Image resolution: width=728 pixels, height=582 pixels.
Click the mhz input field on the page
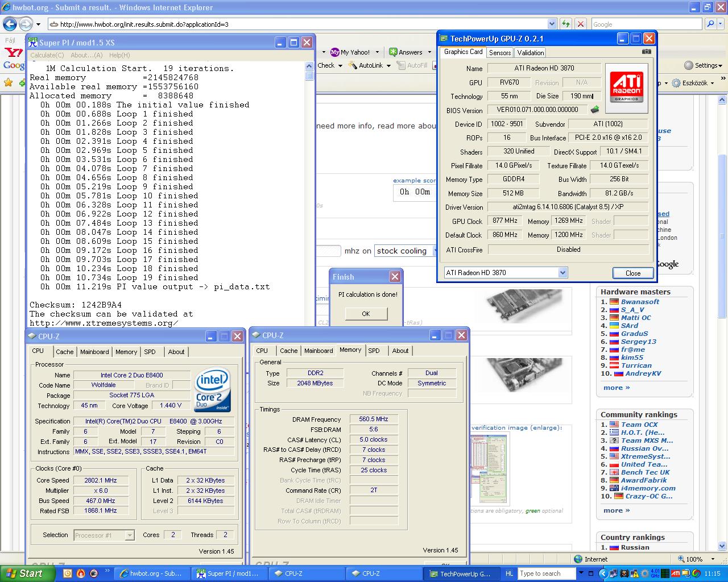click(x=328, y=251)
